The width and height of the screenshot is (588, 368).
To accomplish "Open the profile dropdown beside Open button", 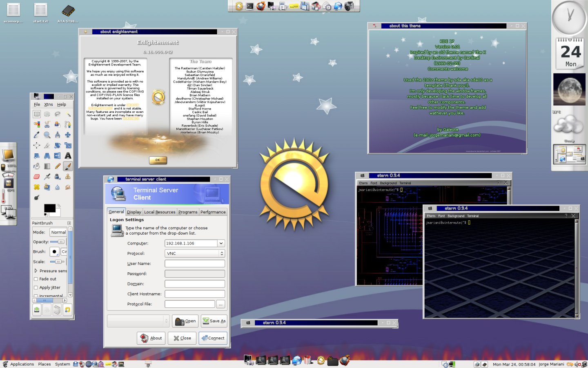I will pos(138,321).
